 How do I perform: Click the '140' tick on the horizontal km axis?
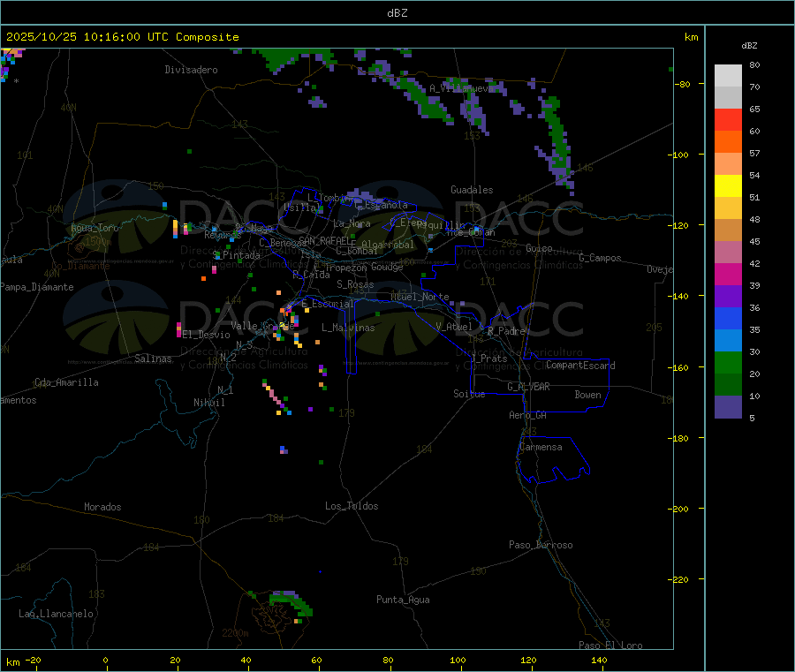point(599,660)
